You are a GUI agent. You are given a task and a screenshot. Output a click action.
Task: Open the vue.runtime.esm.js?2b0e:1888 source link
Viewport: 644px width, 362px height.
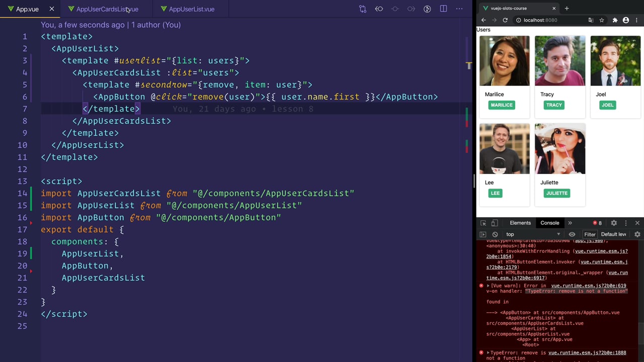587,353
